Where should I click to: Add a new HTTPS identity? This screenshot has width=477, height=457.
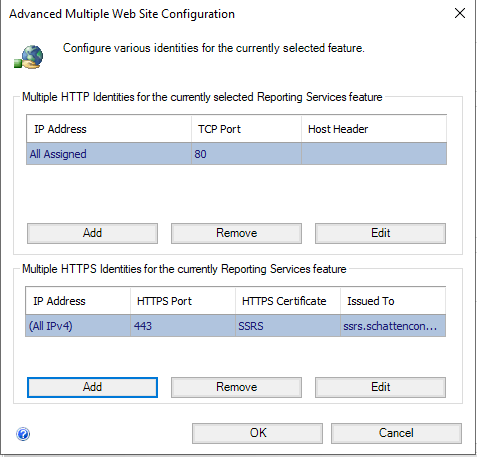click(x=92, y=387)
